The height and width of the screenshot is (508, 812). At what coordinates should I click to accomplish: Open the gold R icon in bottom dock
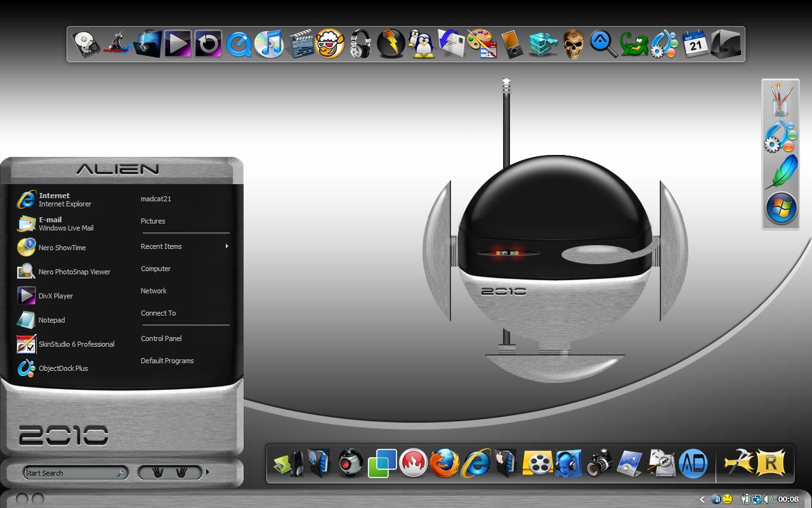point(770,463)
